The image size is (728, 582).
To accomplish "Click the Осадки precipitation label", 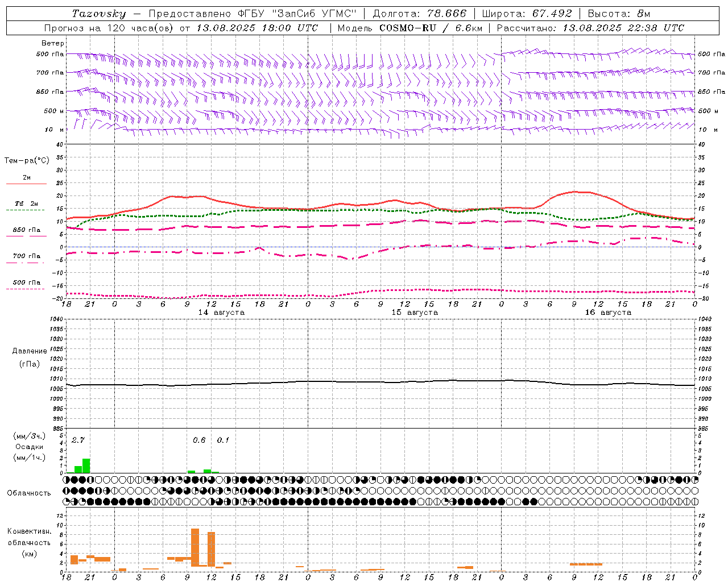I will click(x=30, y=447).
